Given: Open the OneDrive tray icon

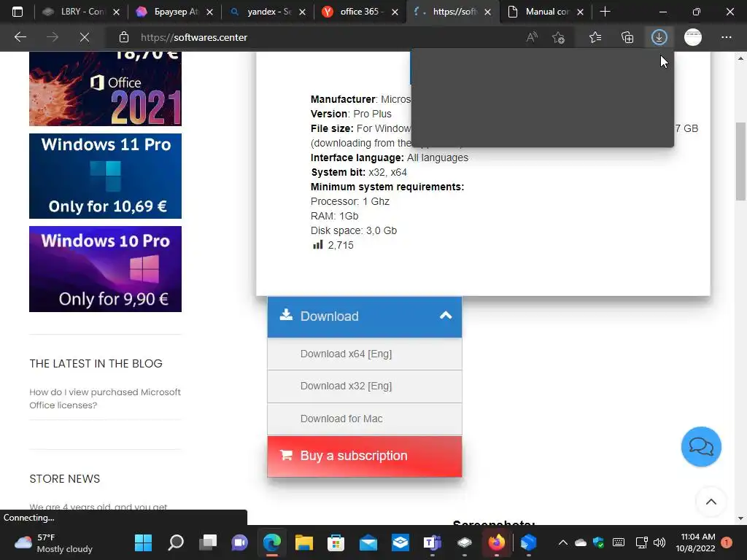Looking at the screenshot, I should [580, 542].
